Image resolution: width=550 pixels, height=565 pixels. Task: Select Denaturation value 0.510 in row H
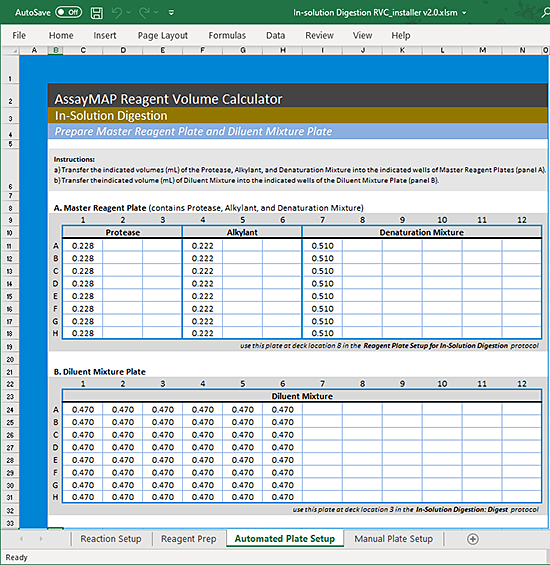tap(323, 333)
